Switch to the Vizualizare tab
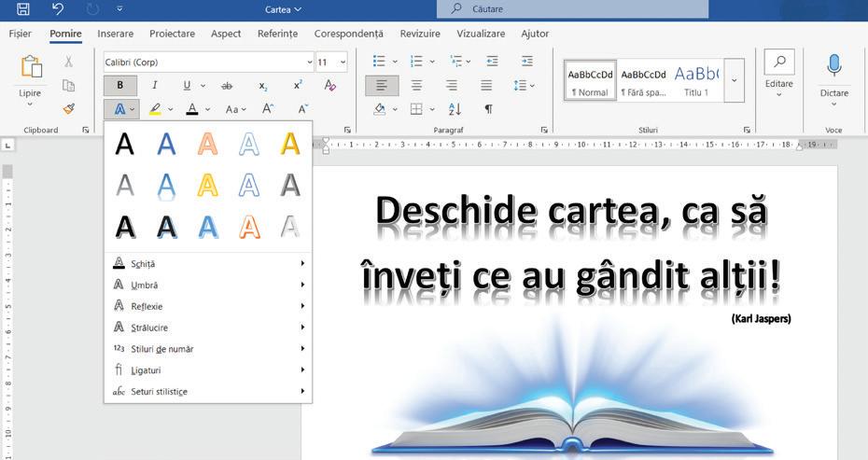This screenshot has height=460, width=868. point(481,34)
